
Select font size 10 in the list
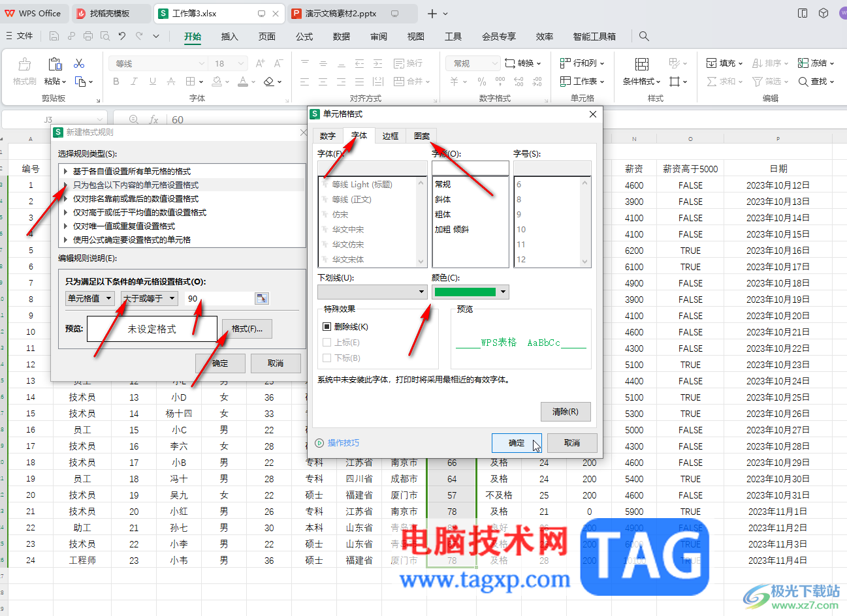521,229
